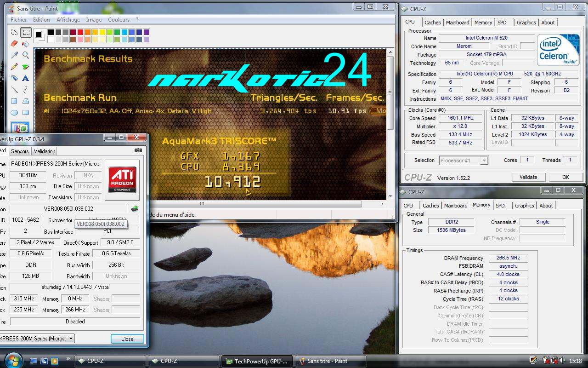588x368 pixels.
Task: Click the memory Size value '1536 MBytes'
Action: [452, 230]
